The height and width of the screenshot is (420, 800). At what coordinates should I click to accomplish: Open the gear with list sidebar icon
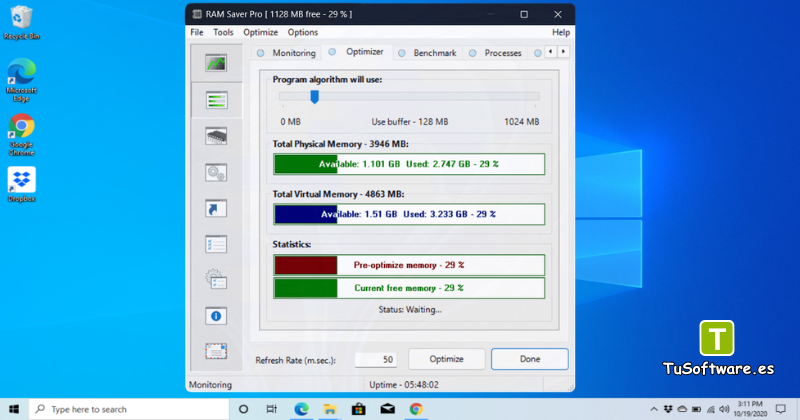click(216, 280)
